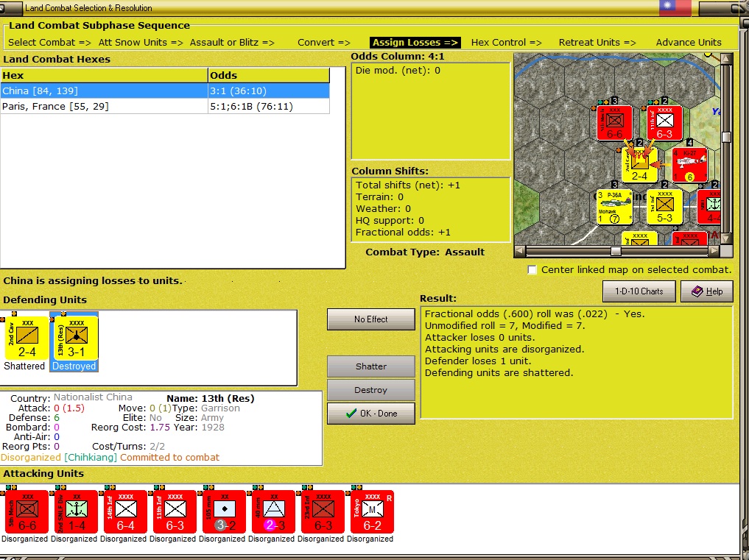Select the 13th (Res) 3-1 defending unit counter
Image resolution: width=749 pixels, height=560 pixels.
point(76,338)
